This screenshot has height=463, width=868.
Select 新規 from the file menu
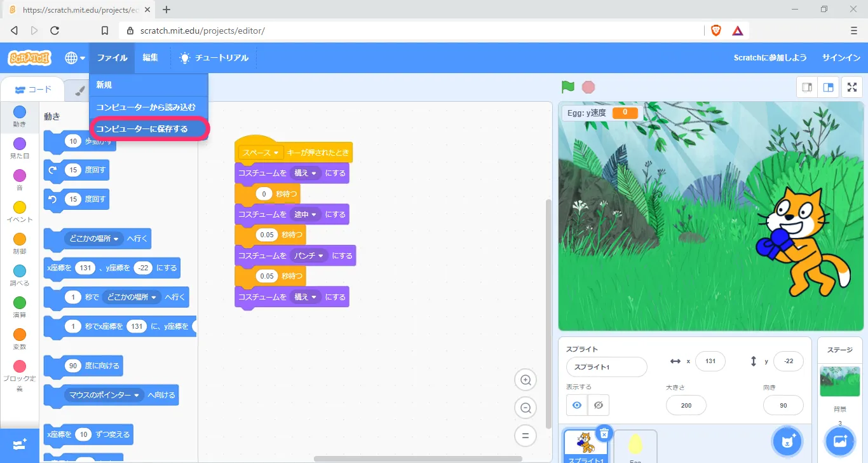(149, 85)
